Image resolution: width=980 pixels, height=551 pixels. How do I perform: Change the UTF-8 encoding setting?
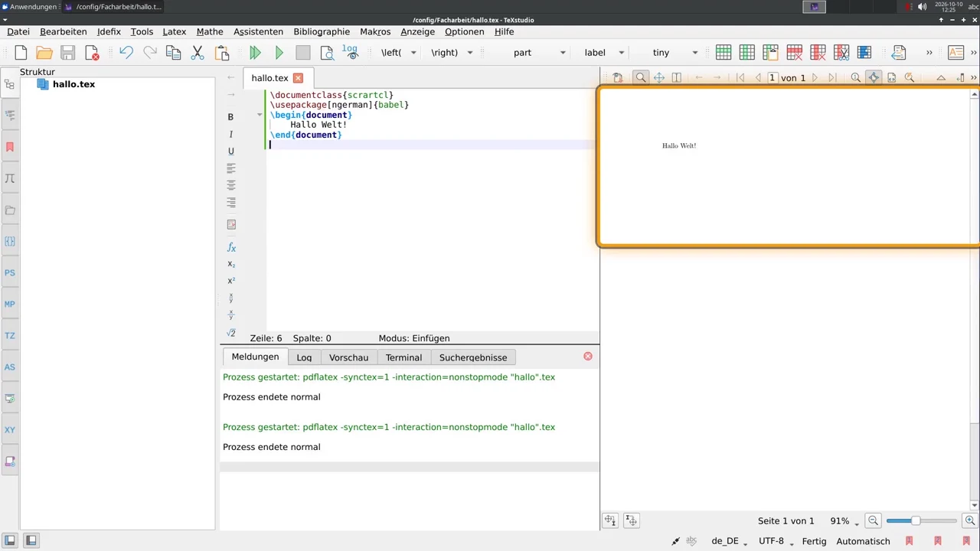coord(775,541)
